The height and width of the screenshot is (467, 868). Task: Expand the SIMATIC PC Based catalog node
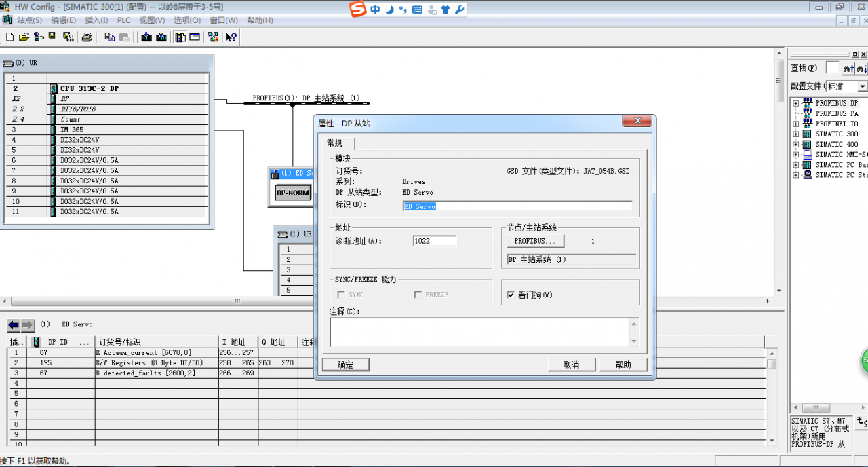coord(796,165)
